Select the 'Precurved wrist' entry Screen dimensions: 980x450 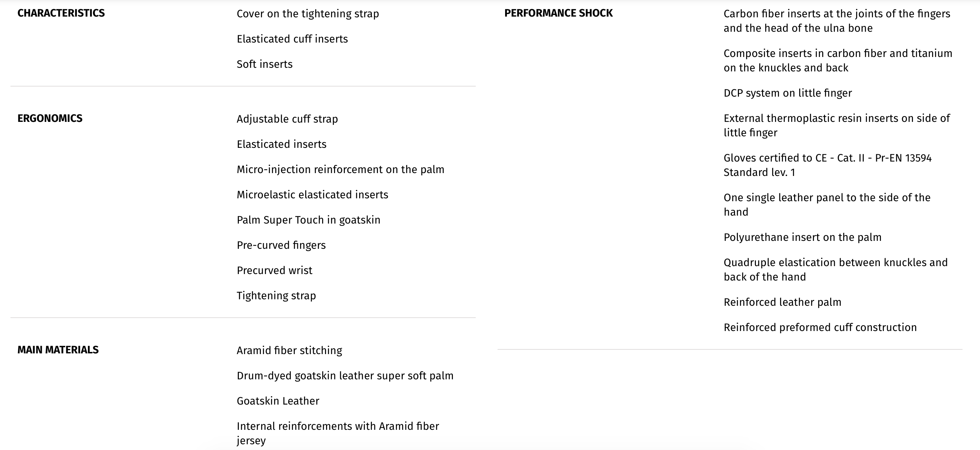274,270
